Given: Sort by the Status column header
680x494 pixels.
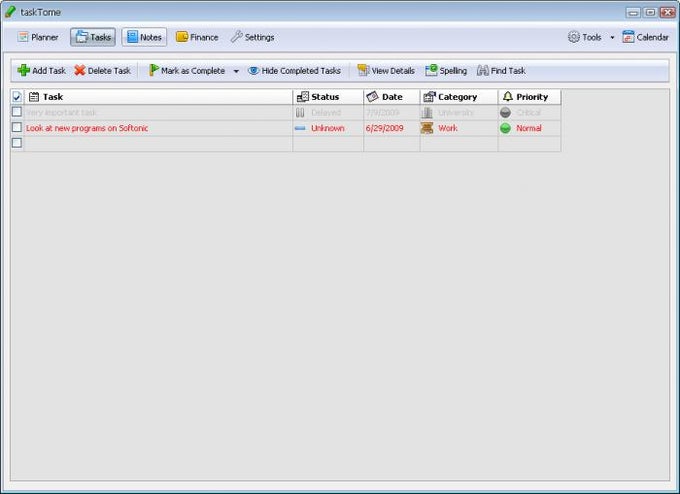Looking at the screenshot, I should (328, 97).
